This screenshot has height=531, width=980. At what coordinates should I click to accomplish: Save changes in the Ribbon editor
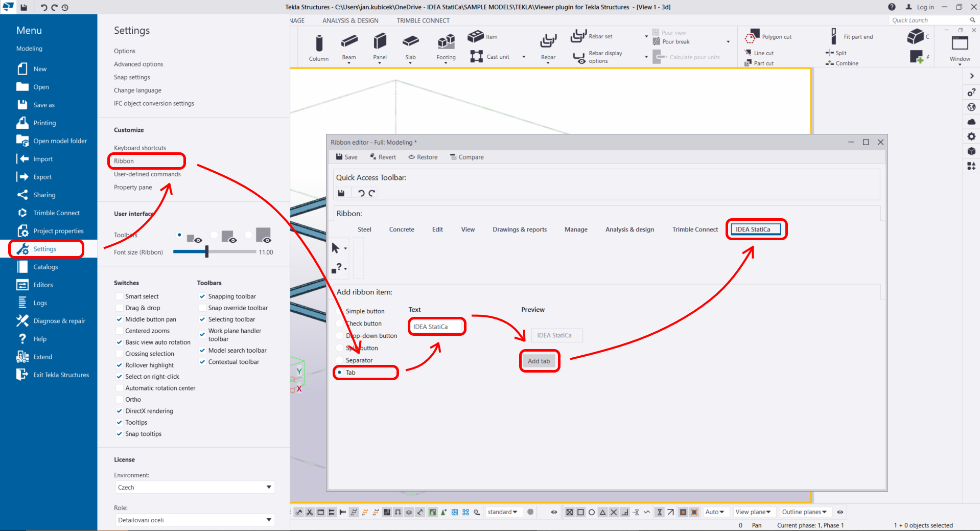point(346,157)
